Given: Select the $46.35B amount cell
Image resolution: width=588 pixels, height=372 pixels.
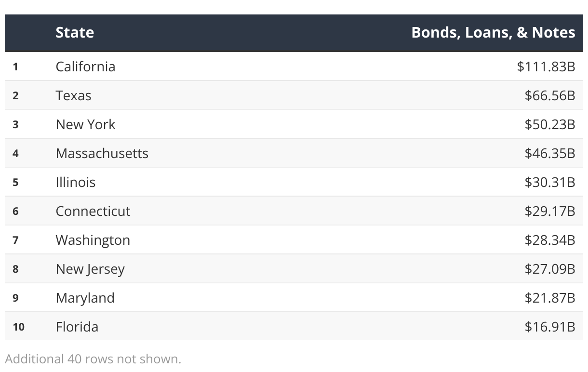Looking at the screenshot, I should [x=550, y=153].
